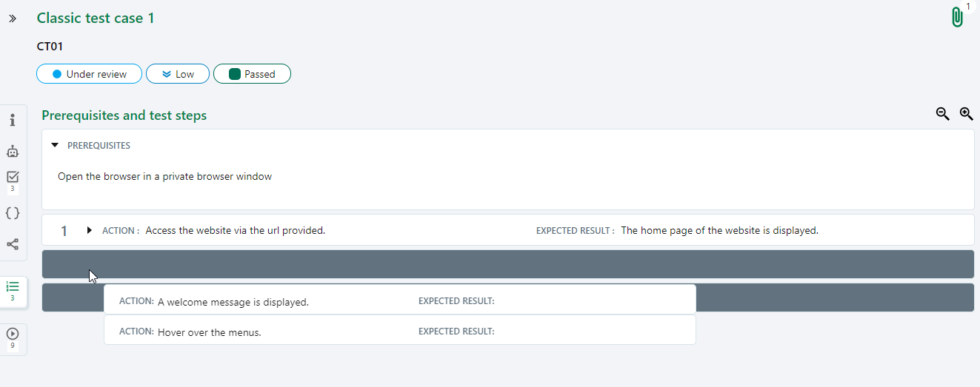This screenshot has width=980, height=387.
Task: Expand the collapsed sidebar with double chevron
Action: [13, 18]
